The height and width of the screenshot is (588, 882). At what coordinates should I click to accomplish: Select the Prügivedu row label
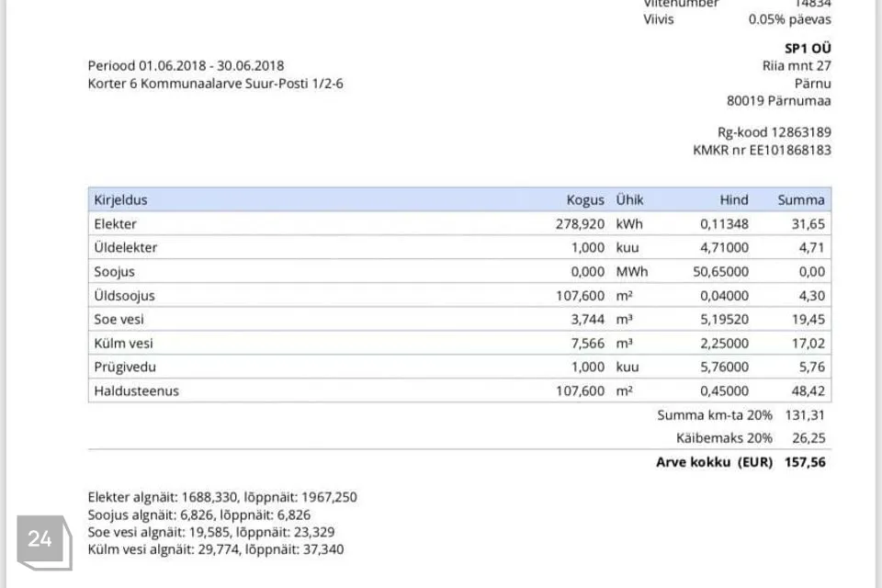point(124,367)
